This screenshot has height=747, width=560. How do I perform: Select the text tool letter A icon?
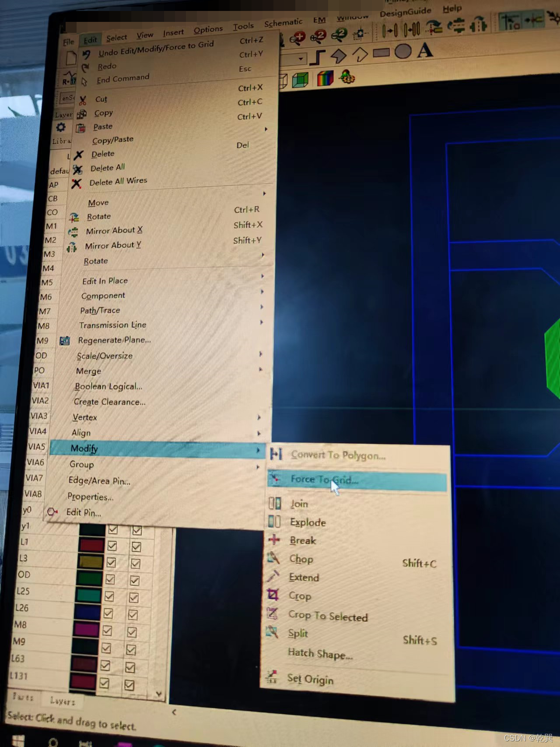pyautogui.click(x=425, y=50)
